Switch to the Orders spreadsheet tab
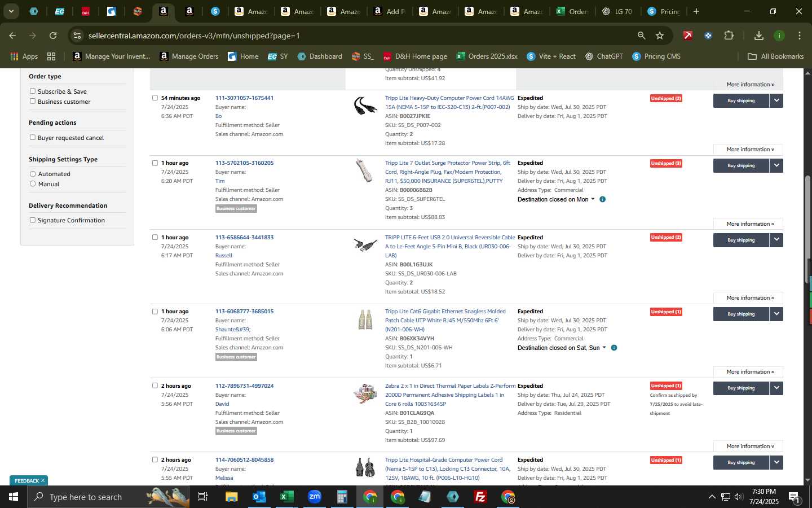This screenshot has height=508, width=812. click(572, 11)
